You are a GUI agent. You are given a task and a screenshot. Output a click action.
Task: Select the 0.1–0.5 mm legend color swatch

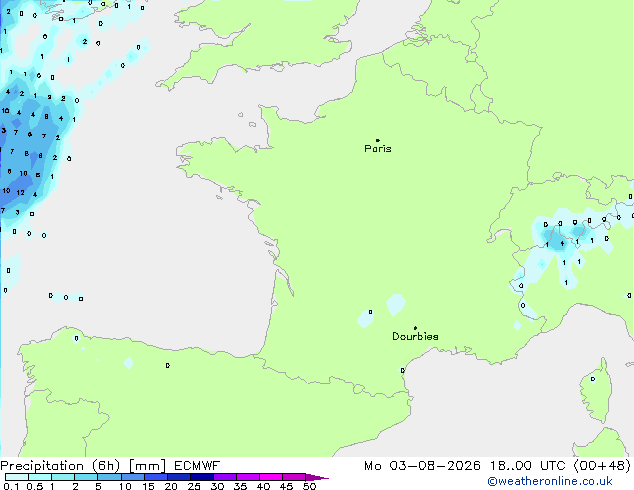[x=17, y=477]
